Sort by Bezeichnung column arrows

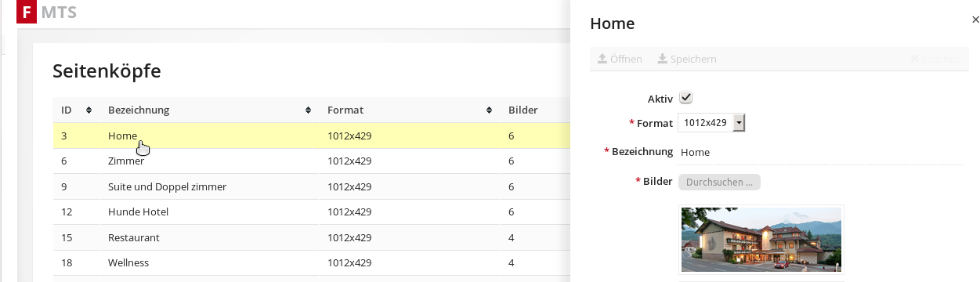[x=308, y=110]
